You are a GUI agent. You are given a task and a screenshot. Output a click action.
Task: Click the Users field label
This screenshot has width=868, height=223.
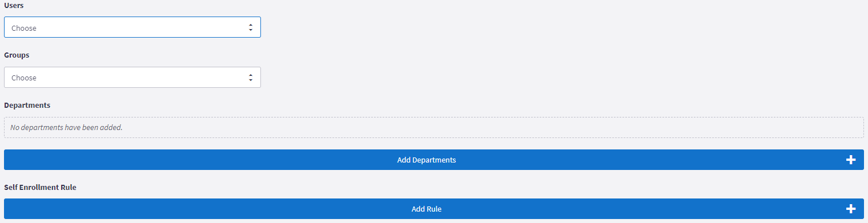pos(14,5)
